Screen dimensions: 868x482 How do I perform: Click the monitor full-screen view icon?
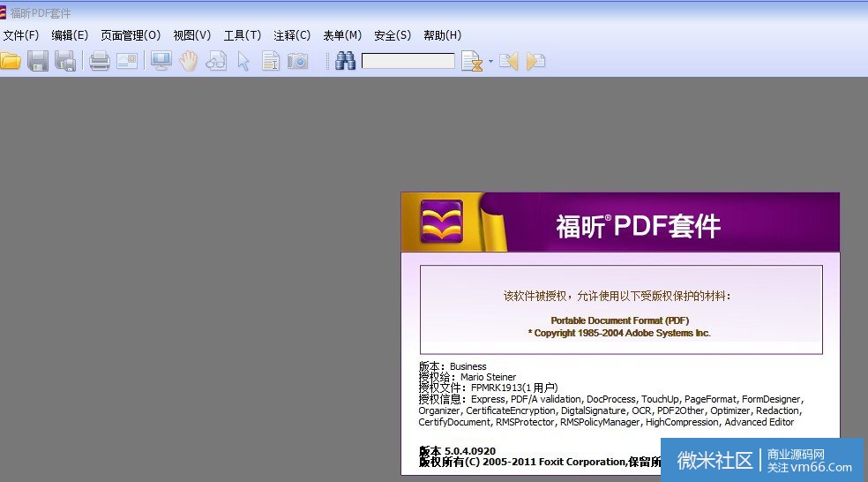(161, 61)
